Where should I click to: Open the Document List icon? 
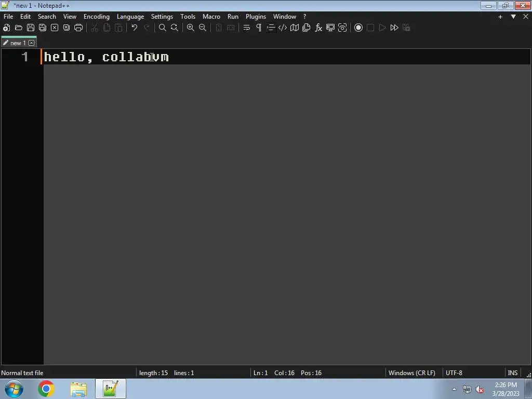[x=307, y=28]
